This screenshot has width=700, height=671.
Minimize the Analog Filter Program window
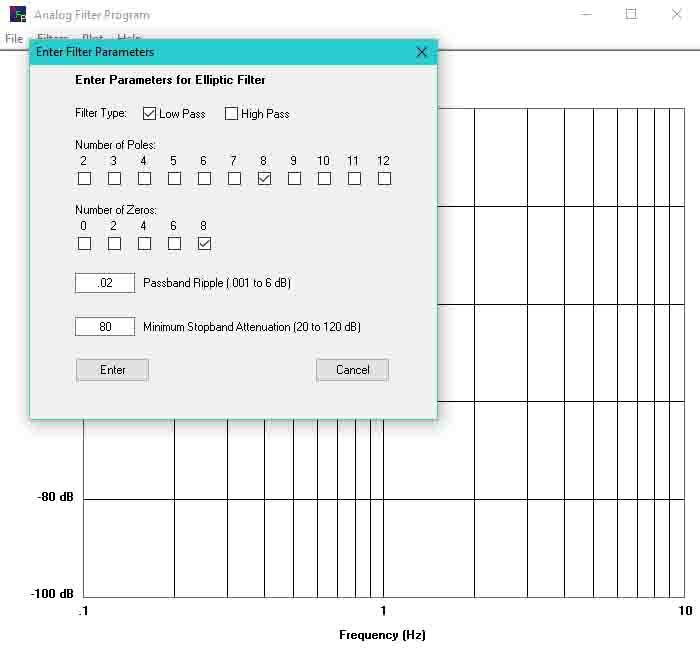[586, 14]
